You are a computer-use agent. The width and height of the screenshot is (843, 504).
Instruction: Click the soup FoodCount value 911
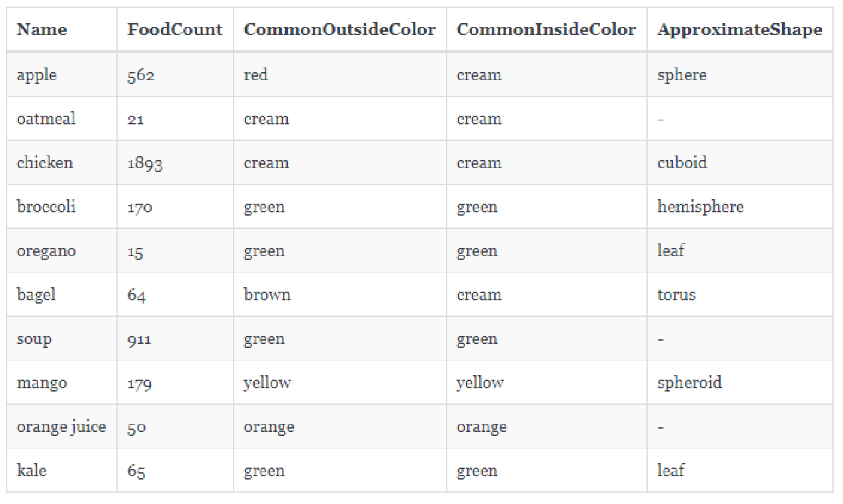pyautogui.click(x=140, y=339)
